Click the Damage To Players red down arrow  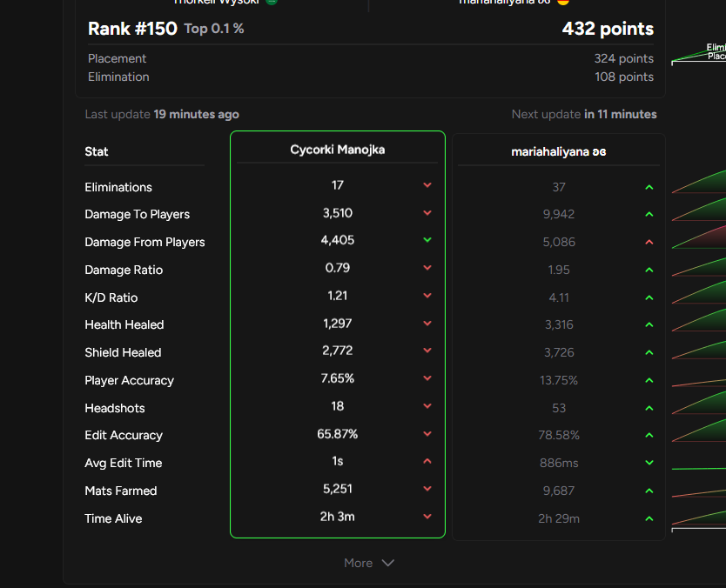(427, 213)
